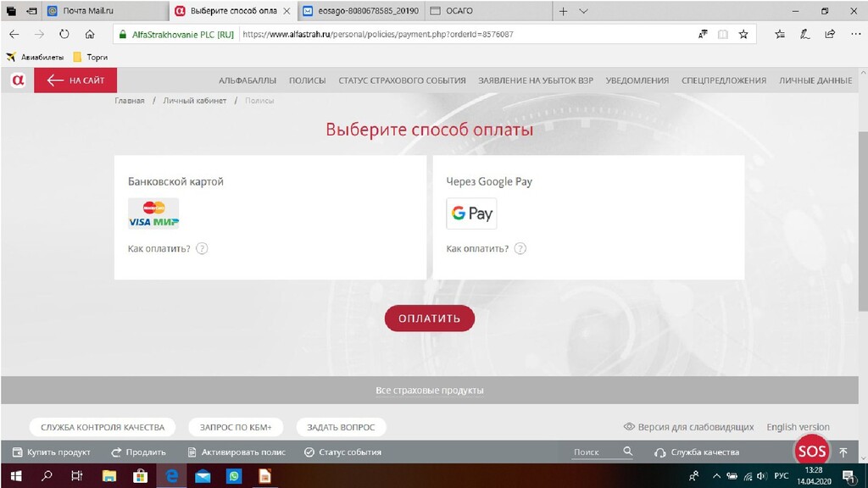
Task: Click the red Alfa logo icon
Action: 18,80
